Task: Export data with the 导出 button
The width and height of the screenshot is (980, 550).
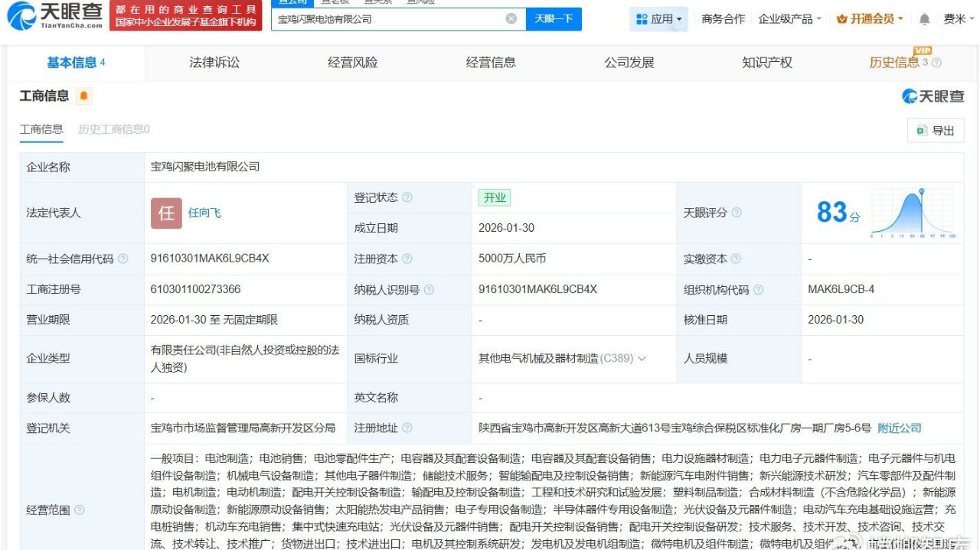Action: (x=936, y=131)
